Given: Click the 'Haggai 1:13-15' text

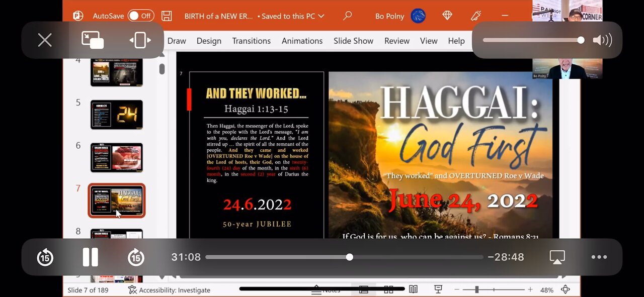Looking at the screenshot, I should click(257, 109).
